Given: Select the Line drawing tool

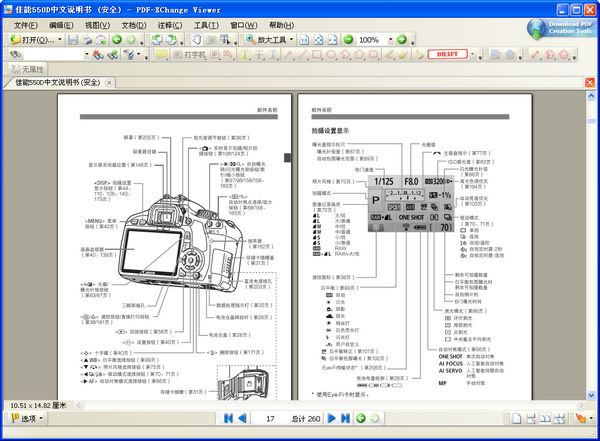Looking at the screenshot, I should pyautogui.click(x=302, y=55).
